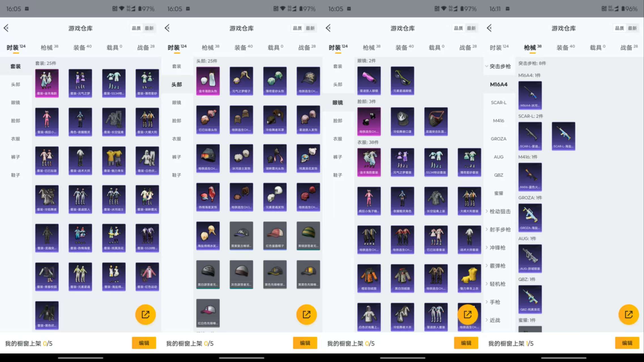Select the 套装-金丰海韵 outfit thumbnail
Viewport: 644px width, 362px height.
coord(47,83)
